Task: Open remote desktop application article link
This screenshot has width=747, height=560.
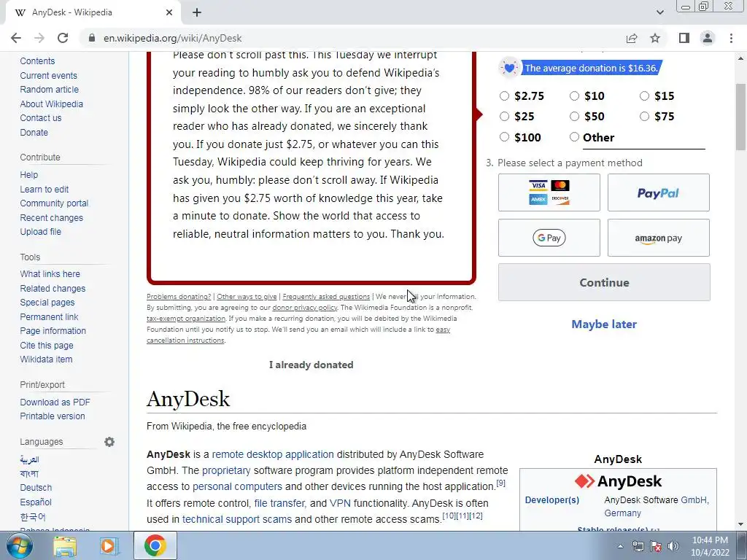Action: point(273,454)
